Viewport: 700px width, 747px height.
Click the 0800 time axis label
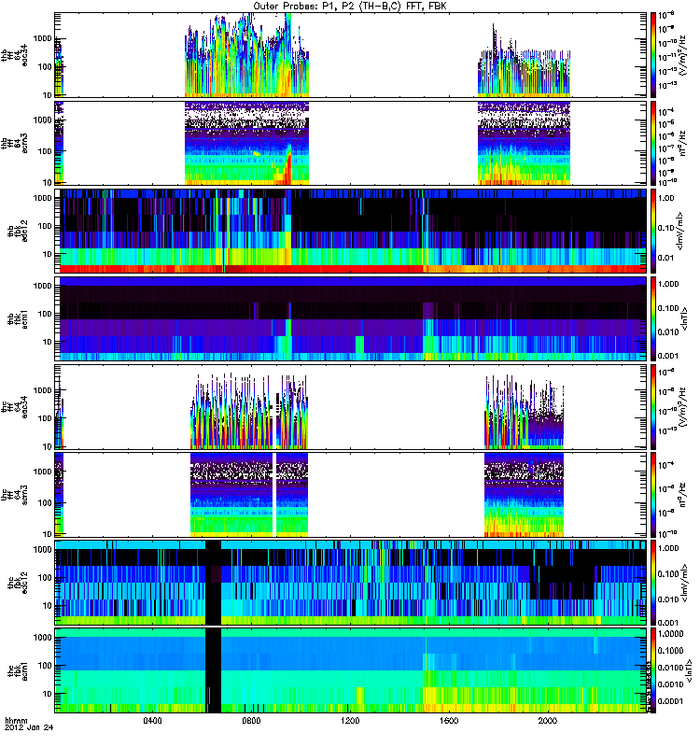pos(252,721)
